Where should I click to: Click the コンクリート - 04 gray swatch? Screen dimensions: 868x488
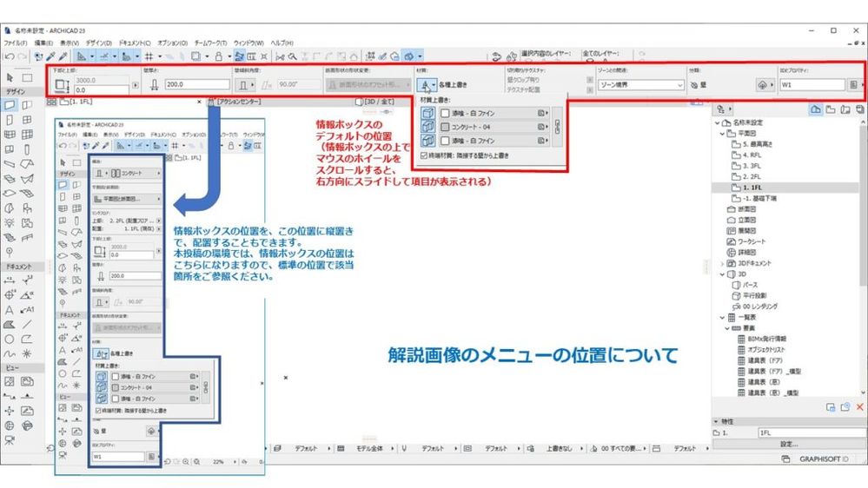(x=445, y=127)
